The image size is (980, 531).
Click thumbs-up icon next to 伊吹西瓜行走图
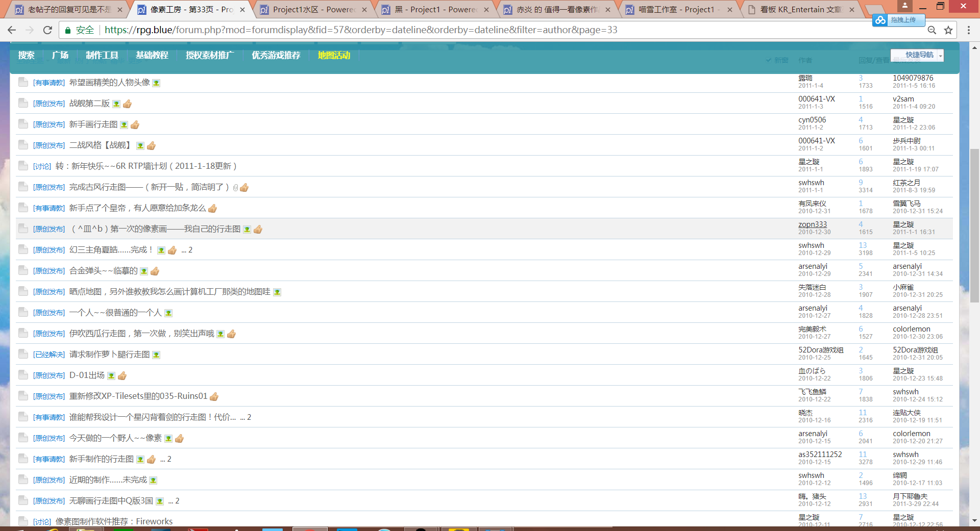231,334
